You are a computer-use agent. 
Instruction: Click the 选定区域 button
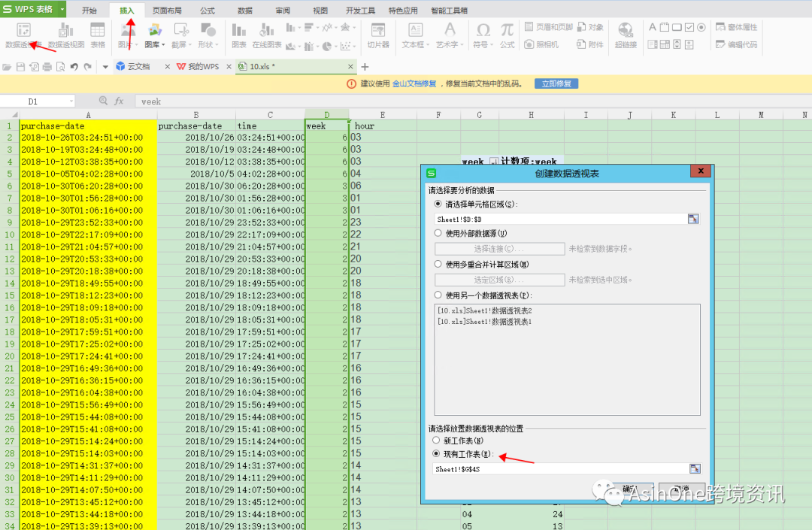point(499,280)
